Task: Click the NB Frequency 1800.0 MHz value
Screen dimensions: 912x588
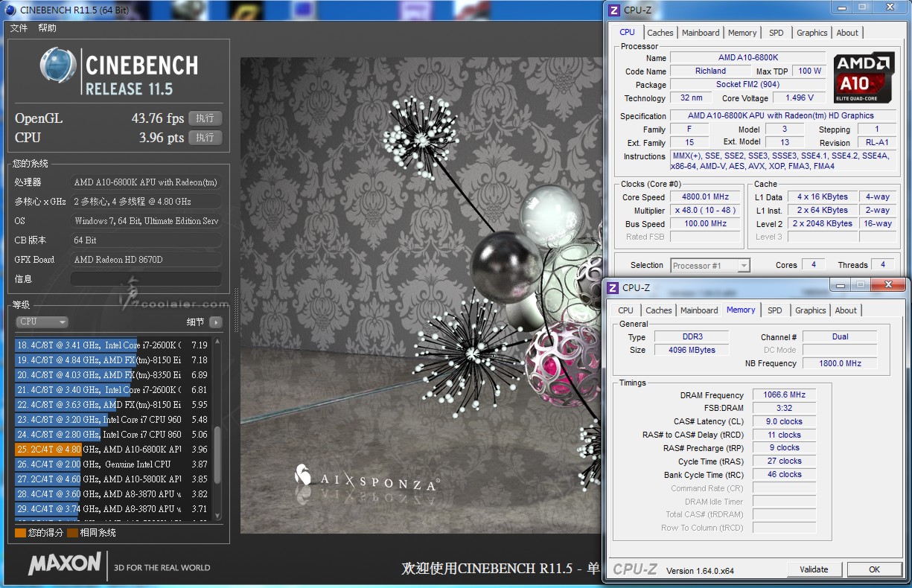Action: (840, 364)
